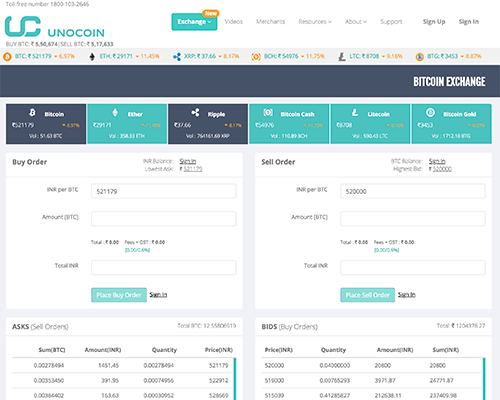Click Sign in next to BTC Balance
500x400 pixels.
(x=437, y=161)
